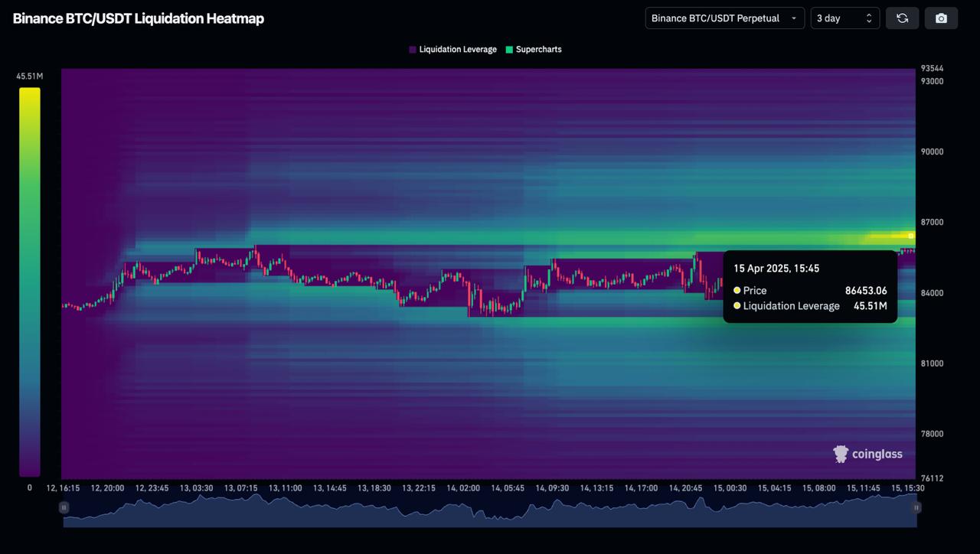Click the 84000 price axis label
980x554 pixels.
coord(932,293)
